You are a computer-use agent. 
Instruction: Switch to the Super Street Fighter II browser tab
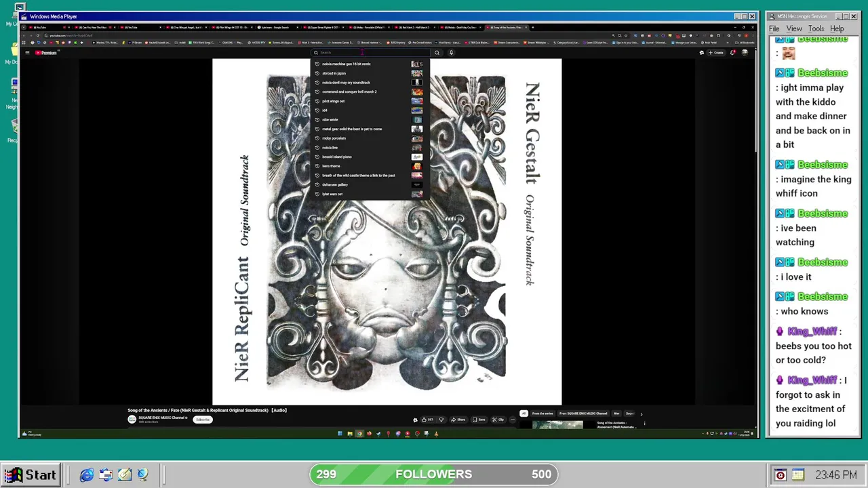(324, 27)
